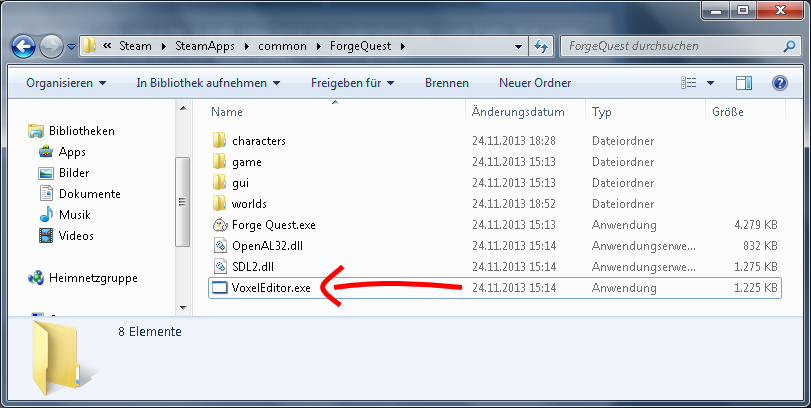Image resolution: width=811 pixels, height=408 pixels.
Task: Click the ForgeQuest search field
Action: pos(660,46)
